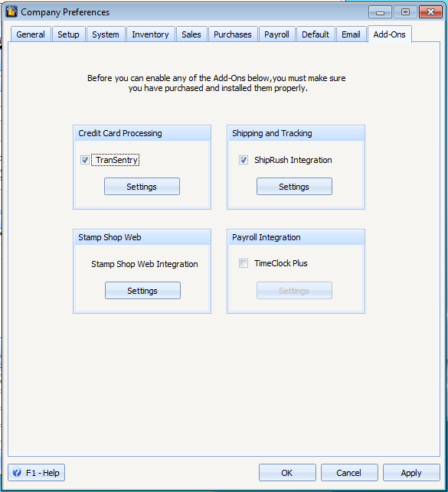Click the TimeClock Plus label

tap(280, 263)
